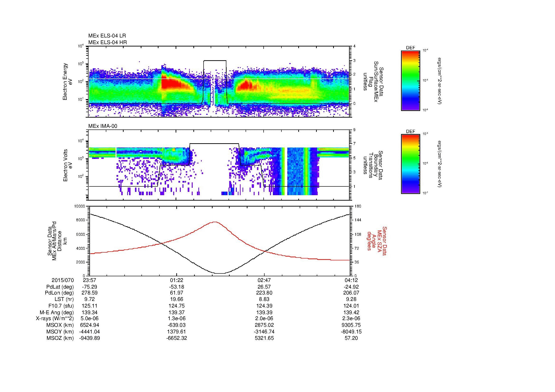Viewport: 555px width, 392px height.
Task: Click the 'PdLon (deg)' row label
Action: (59, 293)
